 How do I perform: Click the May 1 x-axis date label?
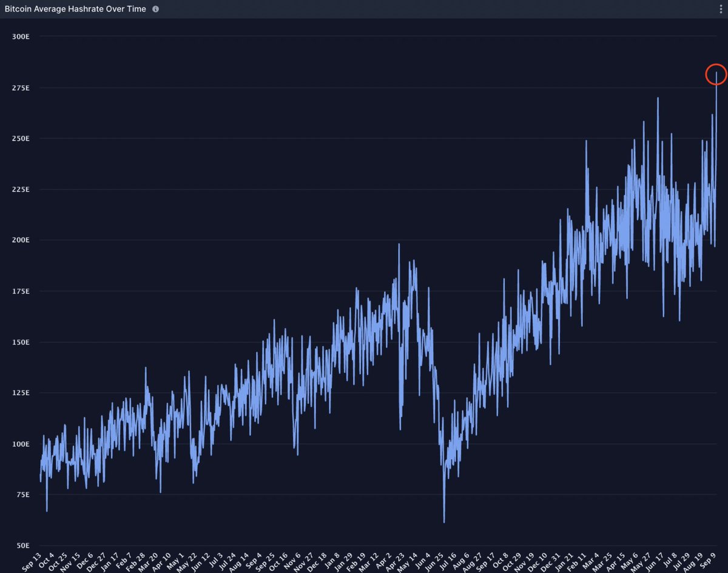tap(176, 561)
